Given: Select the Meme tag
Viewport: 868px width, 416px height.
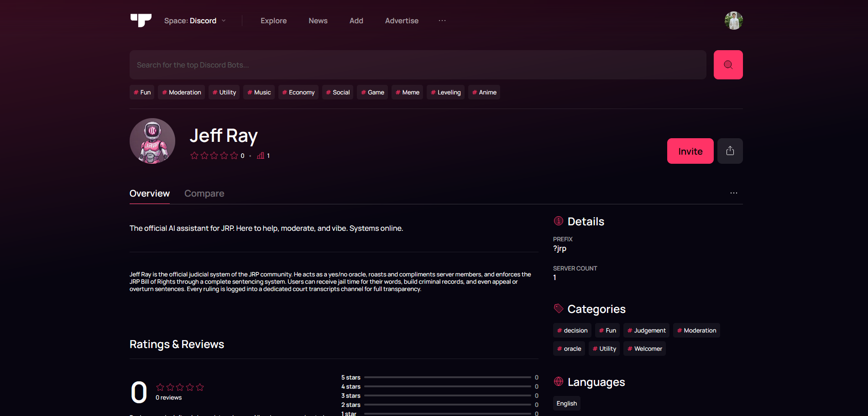Looking at the screenshot, I should (x=407, y=92).
